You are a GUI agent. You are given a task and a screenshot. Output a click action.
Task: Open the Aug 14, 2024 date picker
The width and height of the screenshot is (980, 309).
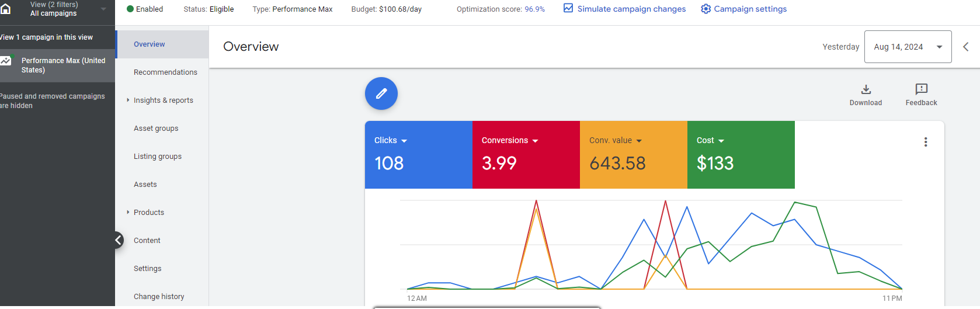click(x=908, y=47)
